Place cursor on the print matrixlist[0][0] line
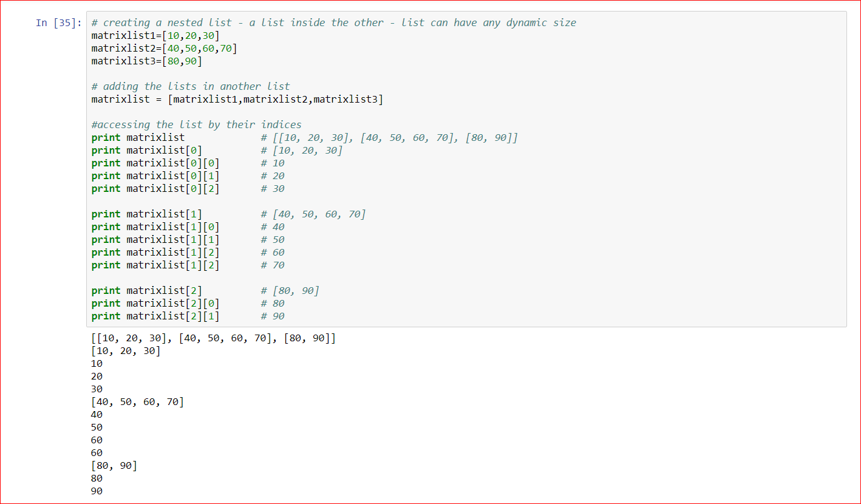Screen dimensions: 861x504 [x=155, y=163]
